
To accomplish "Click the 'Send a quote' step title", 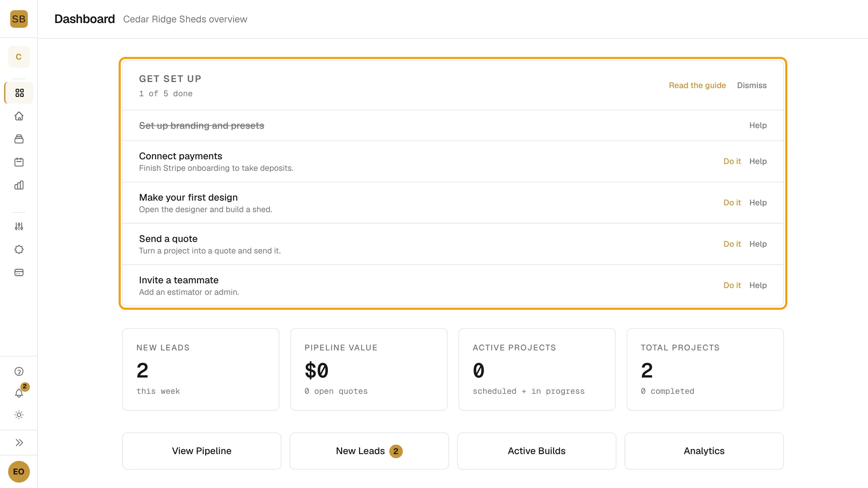I will pos(168,239).
